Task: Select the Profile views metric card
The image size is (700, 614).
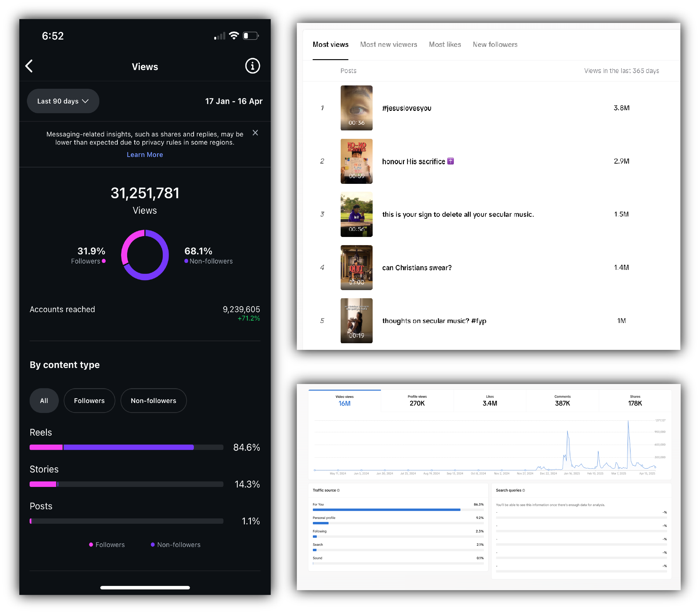Action: click(417, 401)
